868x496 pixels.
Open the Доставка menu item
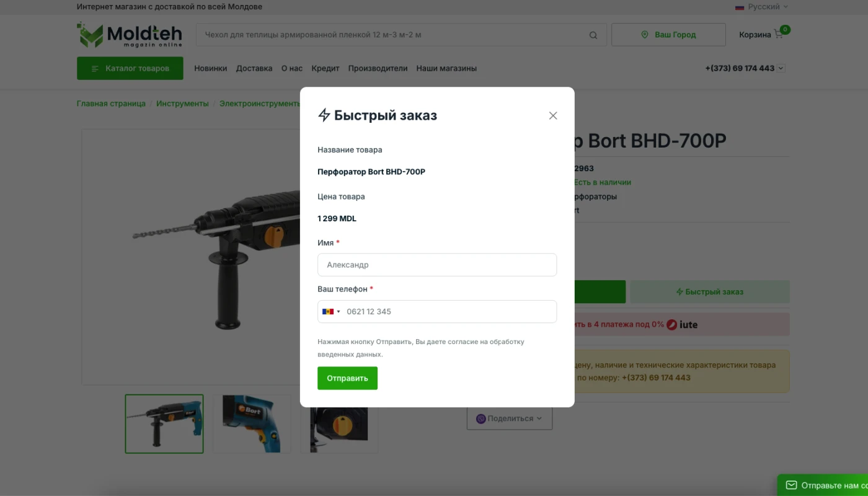[x=254, y=68]
